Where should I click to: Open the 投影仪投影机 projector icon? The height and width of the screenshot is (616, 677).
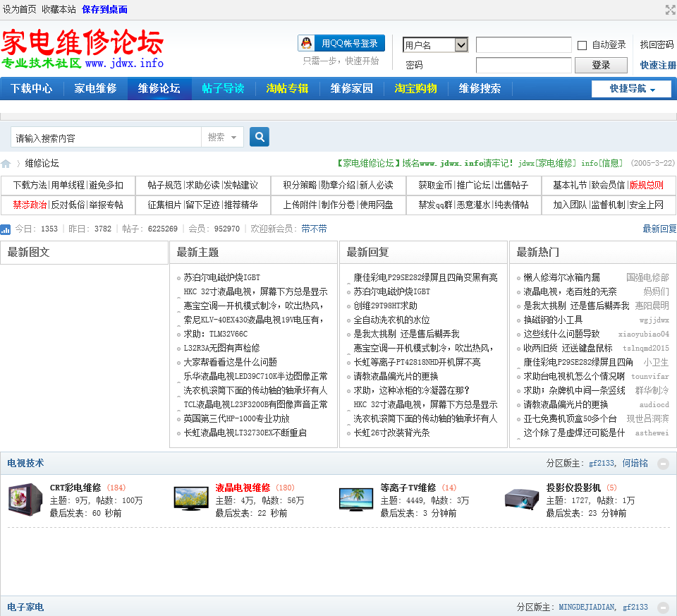521,499
